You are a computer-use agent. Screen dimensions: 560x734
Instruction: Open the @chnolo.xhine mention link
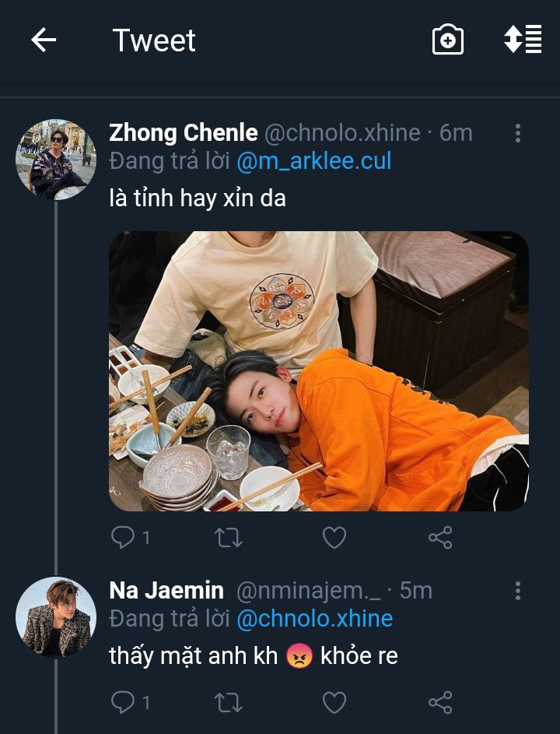(314, 619)
